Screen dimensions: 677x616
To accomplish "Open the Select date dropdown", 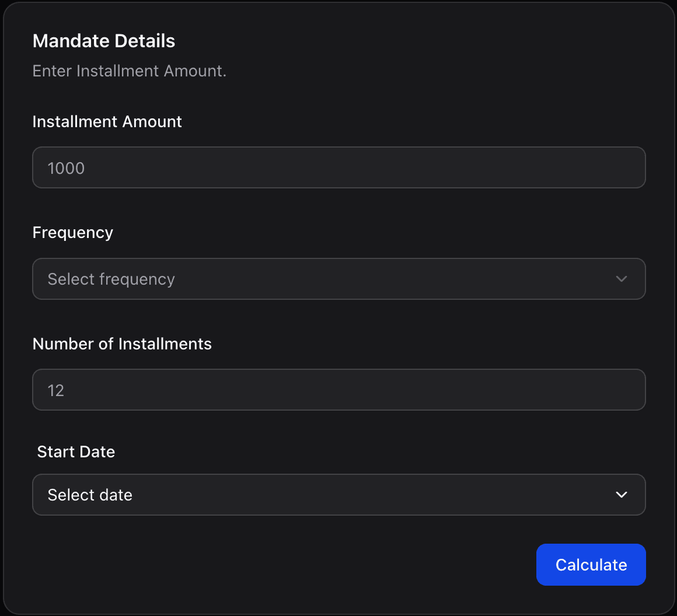I will 338,495.
